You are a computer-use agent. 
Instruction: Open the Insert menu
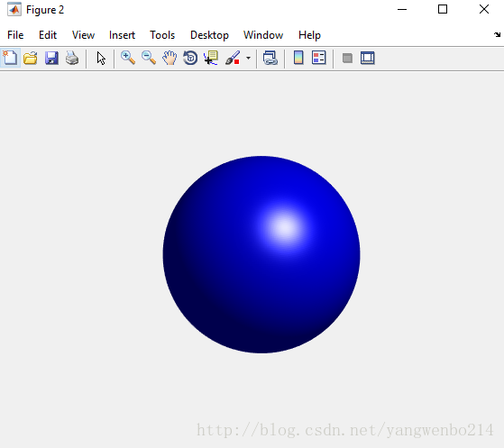point(122,35)
